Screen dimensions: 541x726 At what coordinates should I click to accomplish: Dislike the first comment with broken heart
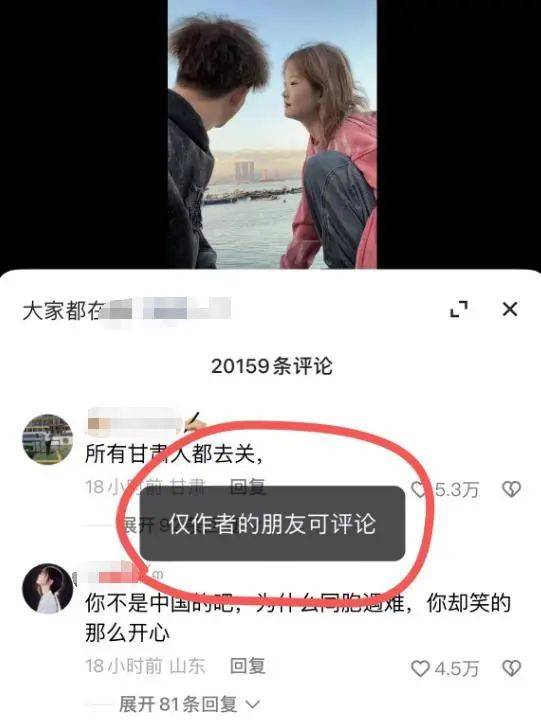coord(512,489)
